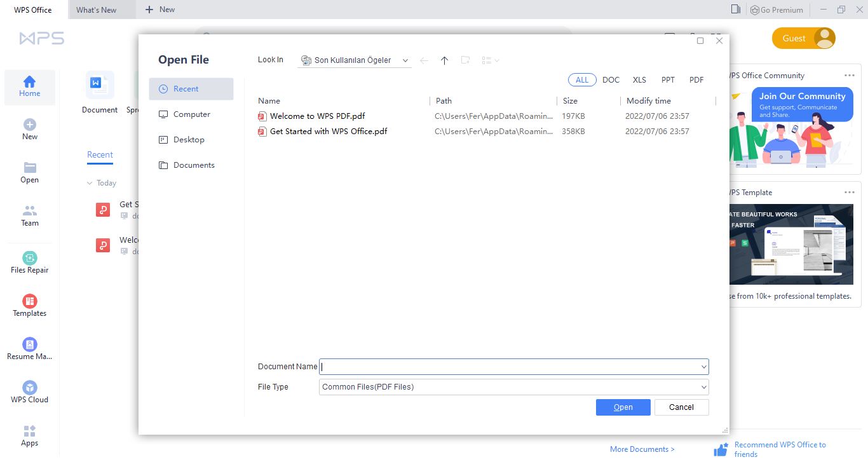This screenshot has height=469, width=868.
Task: Click PDF icon for Welcome to WPS PDF.pdf
Action: tap(262, 116)
